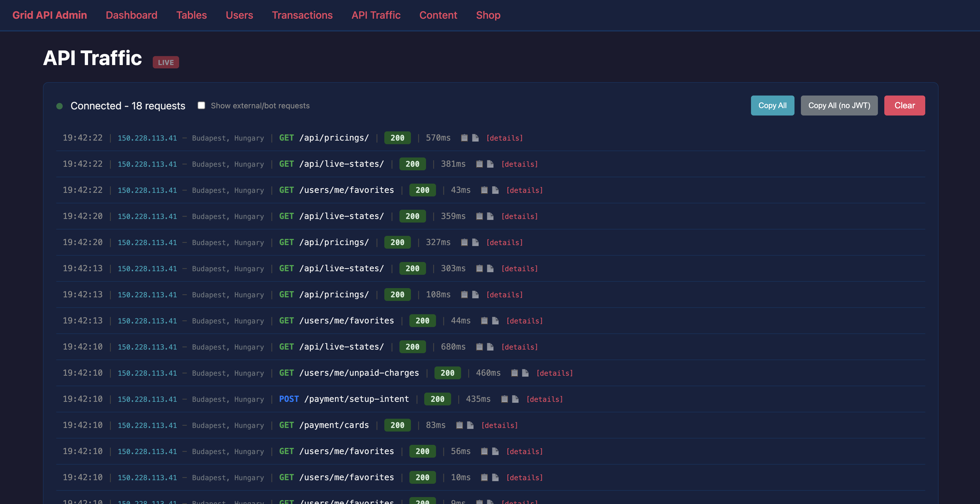This screenshot has height=504, width=980.
Task: Navigate to Shop
Action: pos(488,15)
